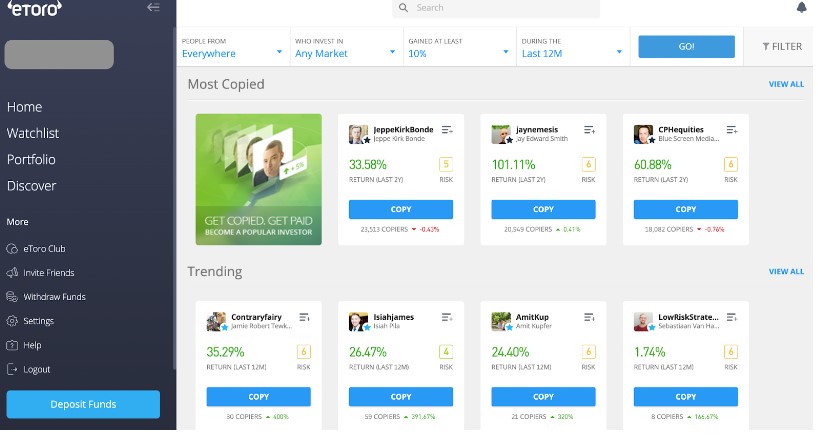Add Isiahjames to watchlist icon
The width and height of the screenshot is (818, 445).
(447, 317)
